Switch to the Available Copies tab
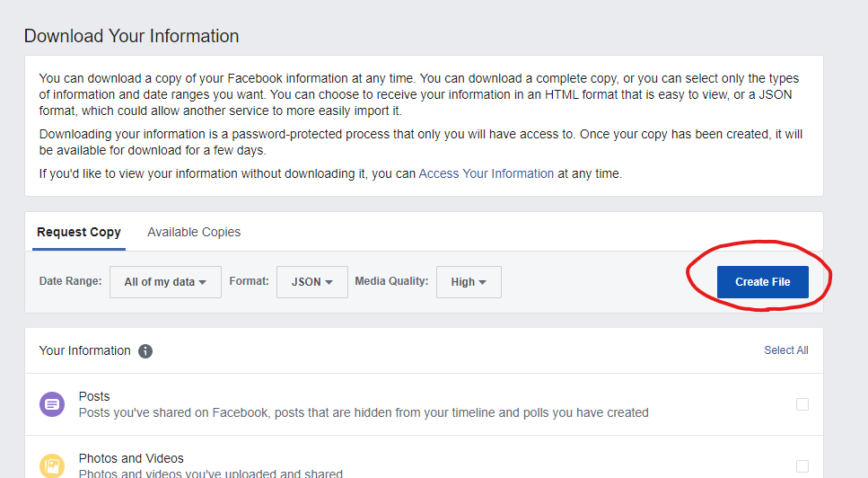 [x=194, y=232]
